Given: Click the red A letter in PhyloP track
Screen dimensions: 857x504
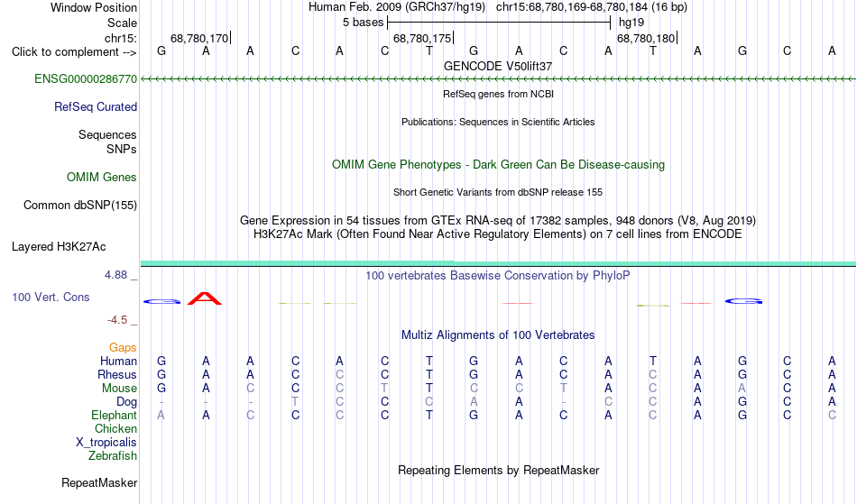Looking at the screenshot, I should [x=205, y=298].
